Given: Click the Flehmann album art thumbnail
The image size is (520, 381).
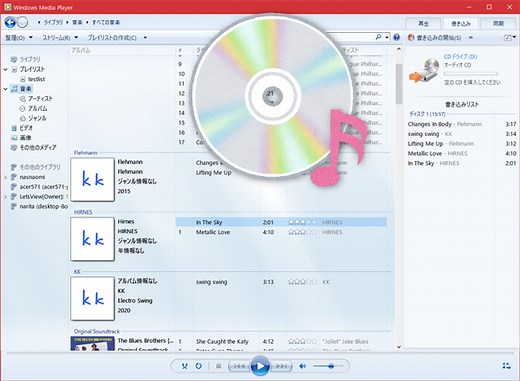Looking at the screenshot, I should point(92,180).
